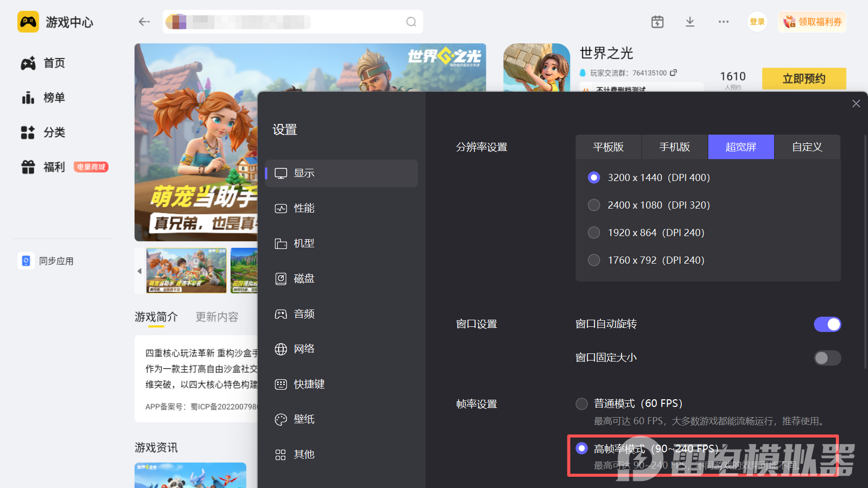Toggle the 窗口自动旋转 switch off

pos(827,324)
